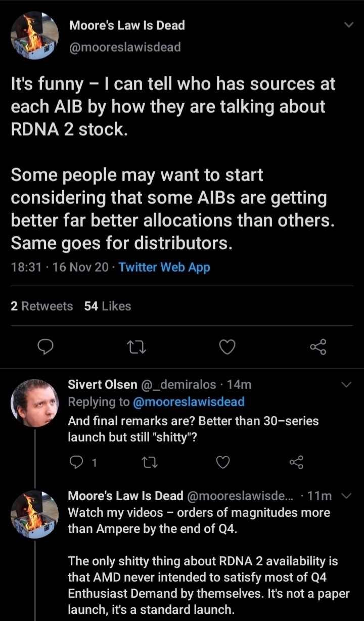
Task: View the 2 Retweets list
Action: pos(42,306)
